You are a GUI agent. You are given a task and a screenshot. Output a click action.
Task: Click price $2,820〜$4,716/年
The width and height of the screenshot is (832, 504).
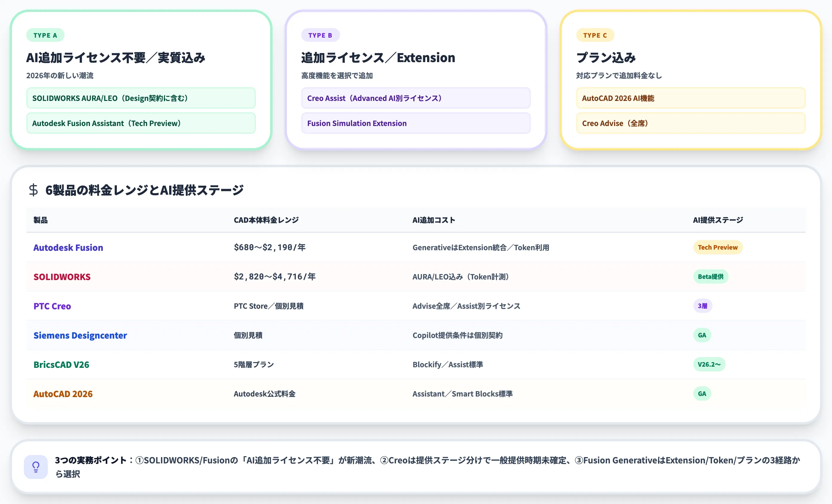click(x=275, y=276)
